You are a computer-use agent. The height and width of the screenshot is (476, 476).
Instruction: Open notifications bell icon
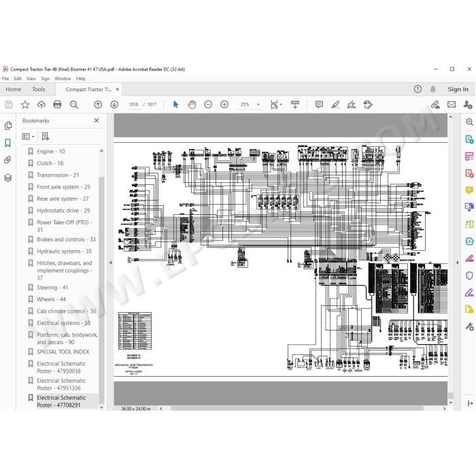point(433,89)
